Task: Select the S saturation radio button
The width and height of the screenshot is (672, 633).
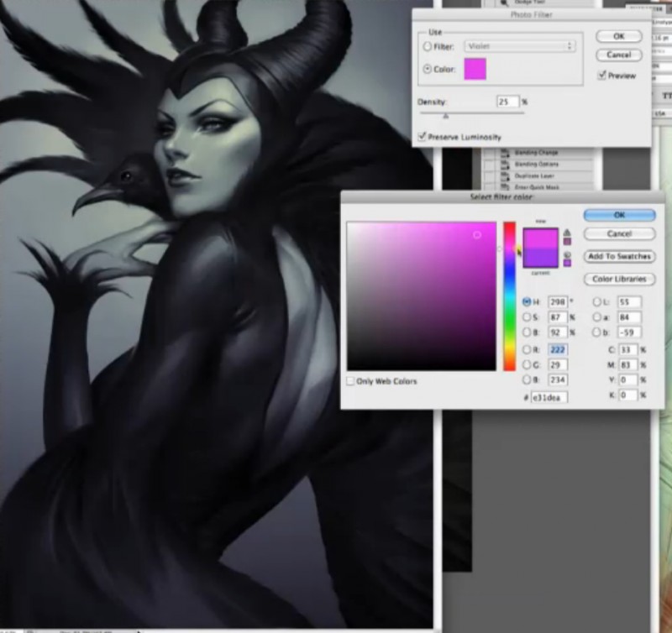Action: (527, 317)
